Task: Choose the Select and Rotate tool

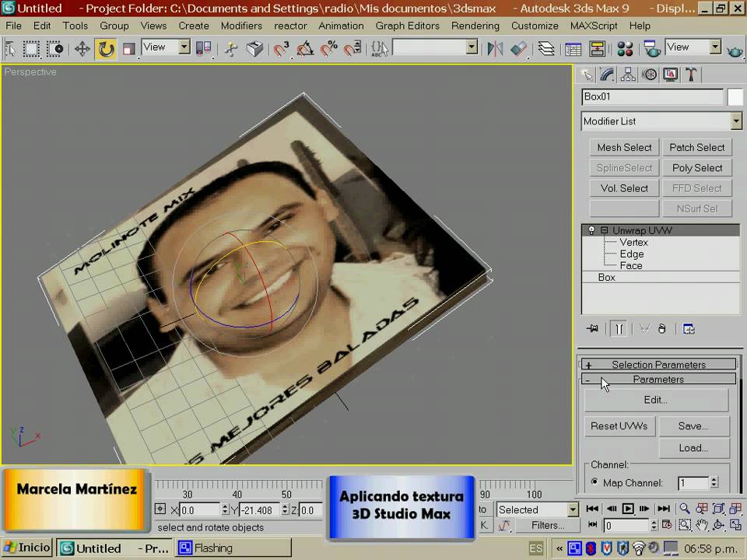Action: coord(106,48)
